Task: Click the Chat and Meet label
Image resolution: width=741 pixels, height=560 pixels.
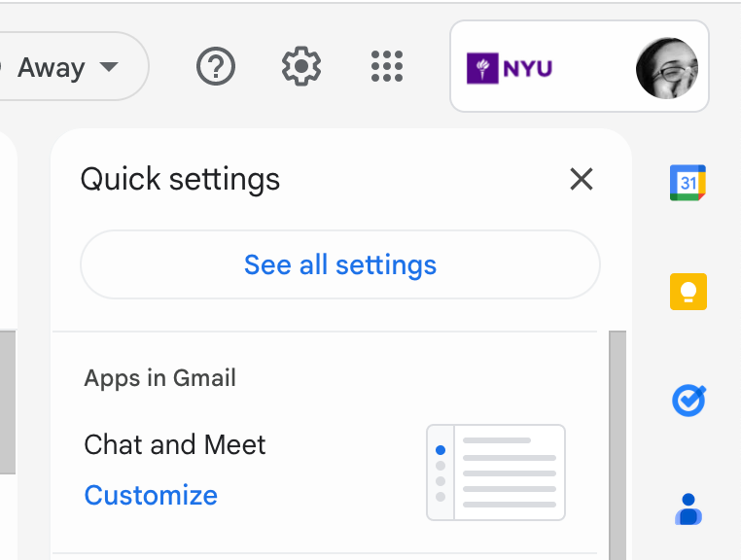Action: tap(175, 444)
